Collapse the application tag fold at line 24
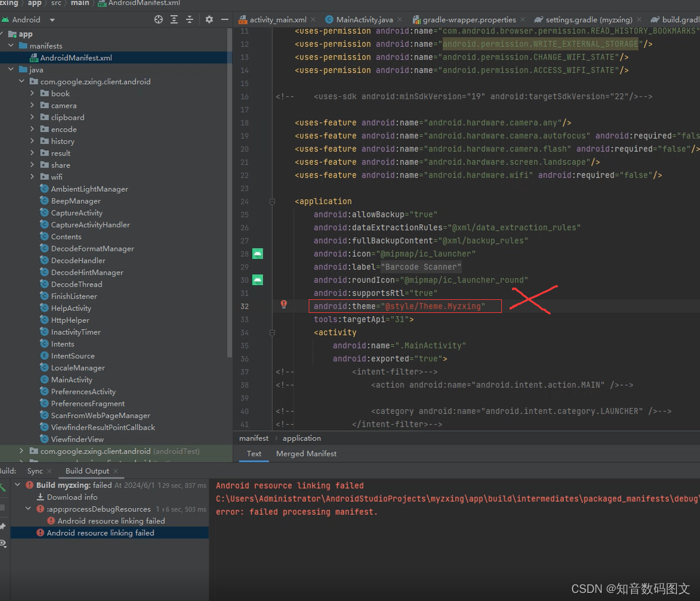700x601 pixels. pyautogui.click(x=271, y=201)
